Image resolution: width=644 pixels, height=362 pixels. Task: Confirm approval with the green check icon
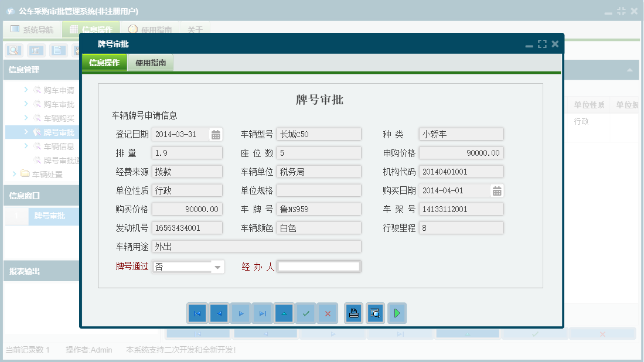coord(306,313)
